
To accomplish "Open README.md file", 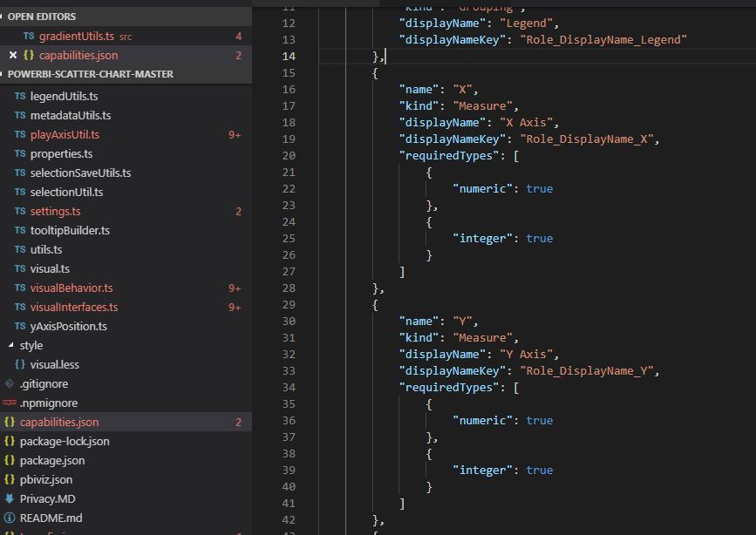I will click(126, 518).
